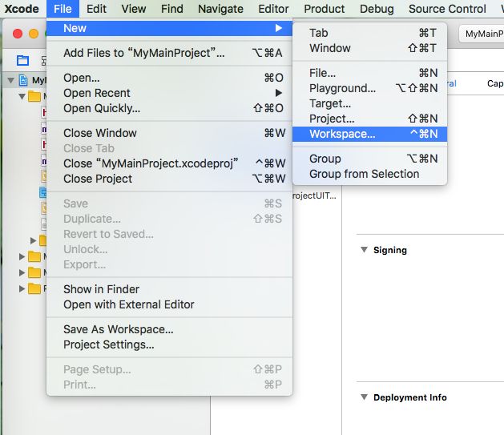The width and height of the screenshot is (504, 435).
Task: Select the MyMainProject project file icon
Action: (23, 80)
